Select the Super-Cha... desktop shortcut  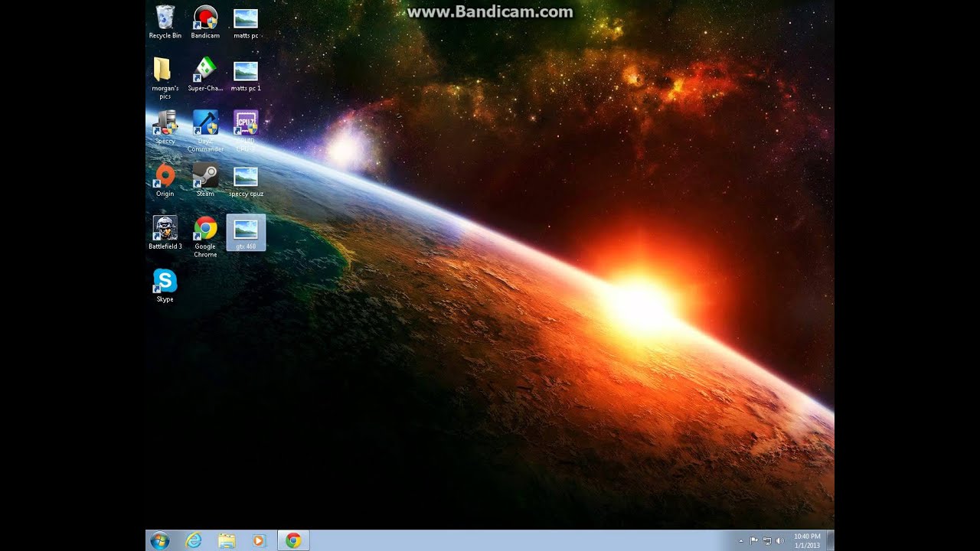tap(205, 75)
